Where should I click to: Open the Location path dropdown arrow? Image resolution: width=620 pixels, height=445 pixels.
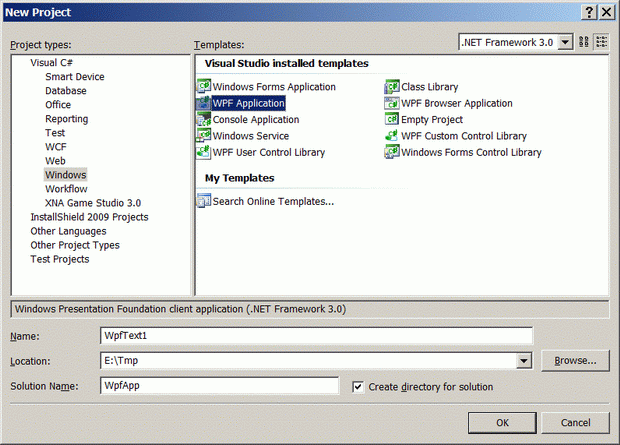pyautogui.click(x=524, y=361)
